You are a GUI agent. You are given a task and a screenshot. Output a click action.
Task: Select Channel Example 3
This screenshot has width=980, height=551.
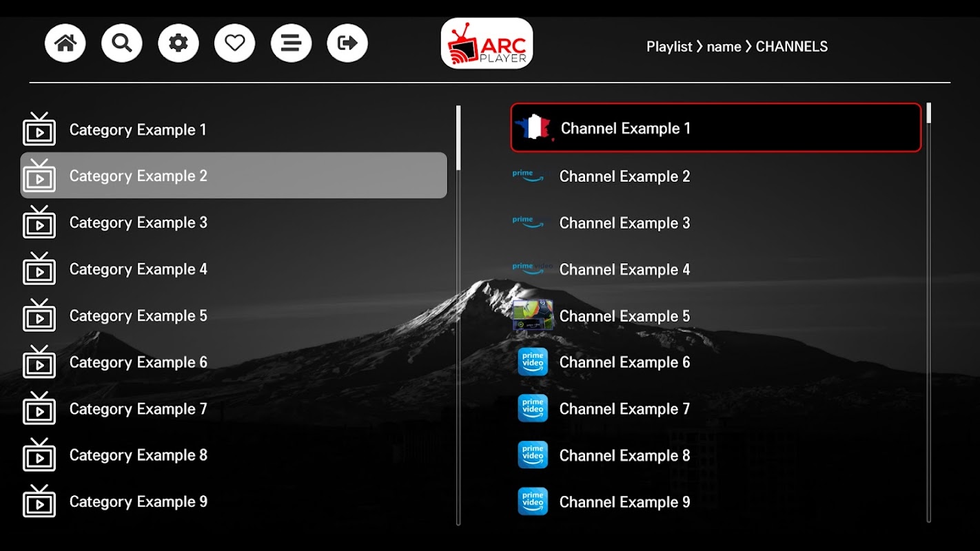point(716,222)
